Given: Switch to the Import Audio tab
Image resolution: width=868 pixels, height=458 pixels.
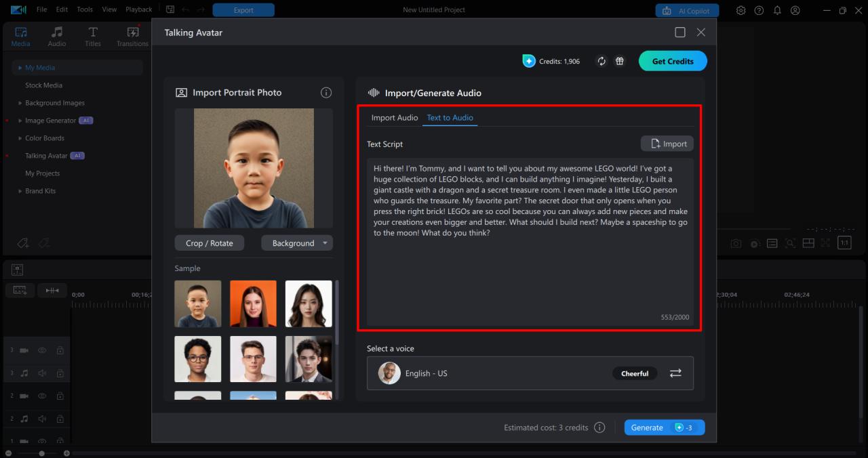Looking at the screenshot, I should tap(395, 118).
